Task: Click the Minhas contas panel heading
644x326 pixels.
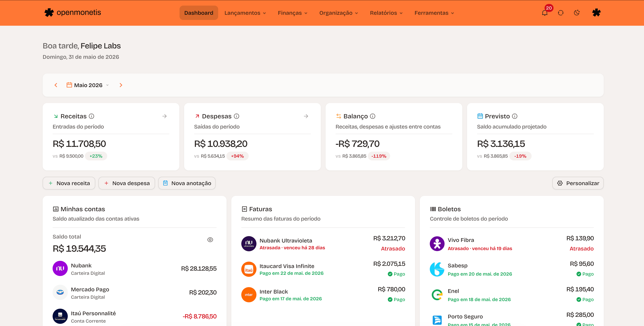Action: (83, 209)
